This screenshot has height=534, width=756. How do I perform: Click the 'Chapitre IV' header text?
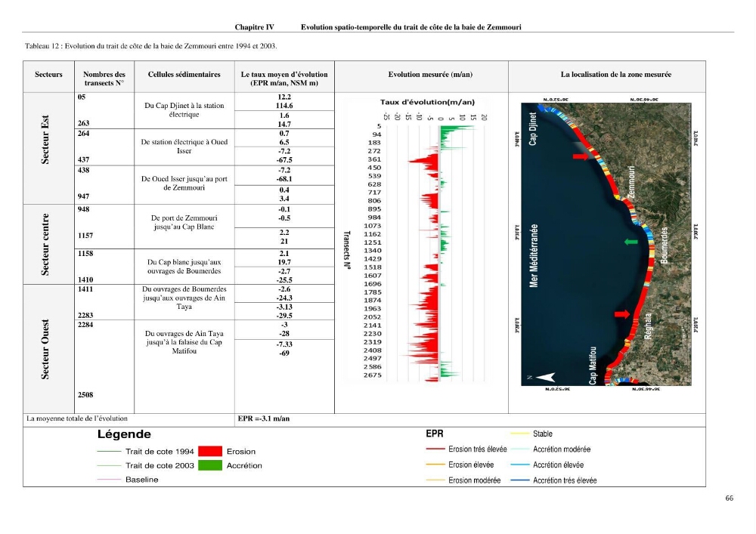(x=254, y=27)
